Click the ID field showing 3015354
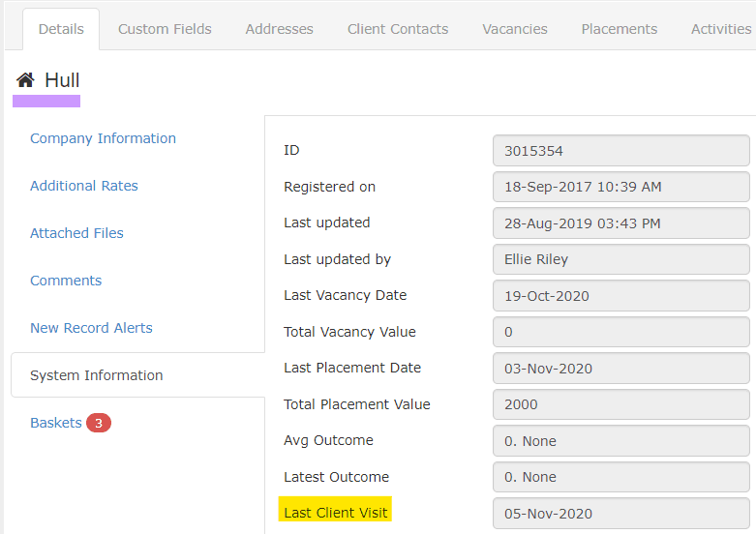 620,151
